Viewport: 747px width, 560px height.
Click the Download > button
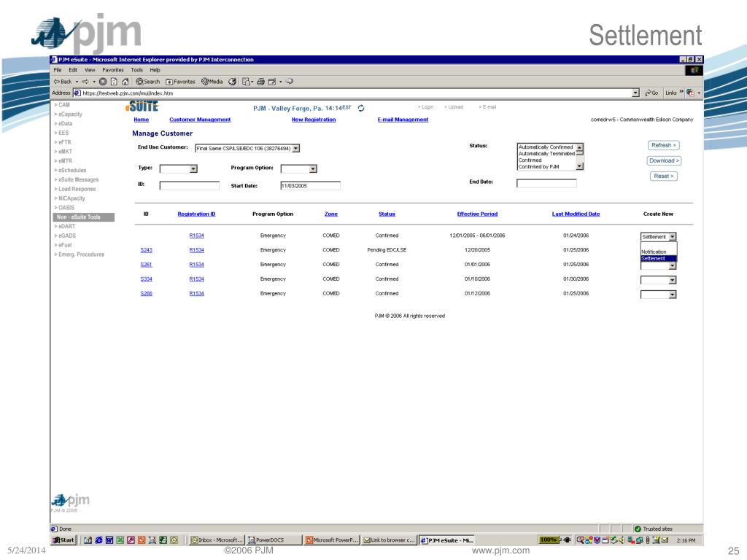point(664,161)
